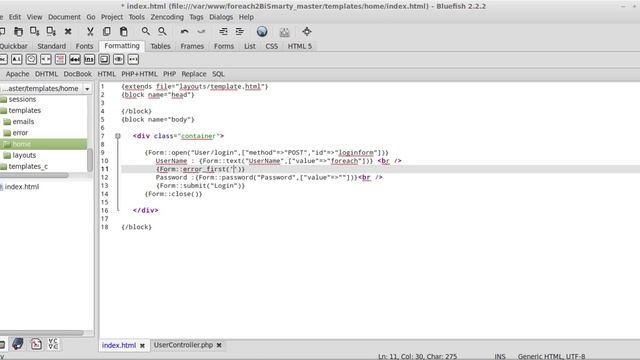Switch to the Frames toolbar tab
This screenshot has width=640, height=360.
192,46
